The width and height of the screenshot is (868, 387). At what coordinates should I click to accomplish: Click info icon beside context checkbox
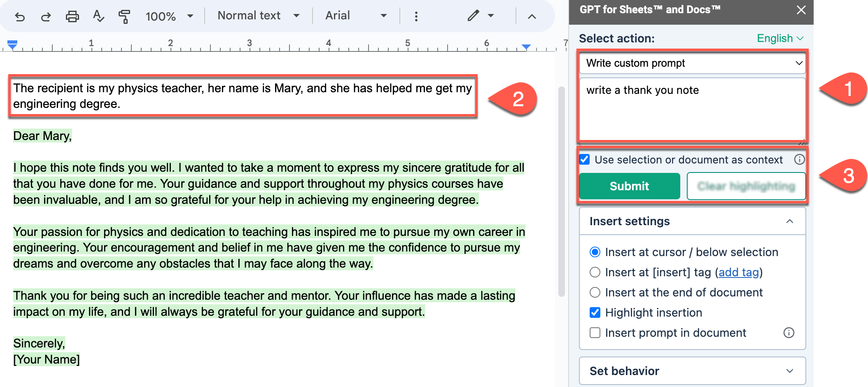pos(799,160)
